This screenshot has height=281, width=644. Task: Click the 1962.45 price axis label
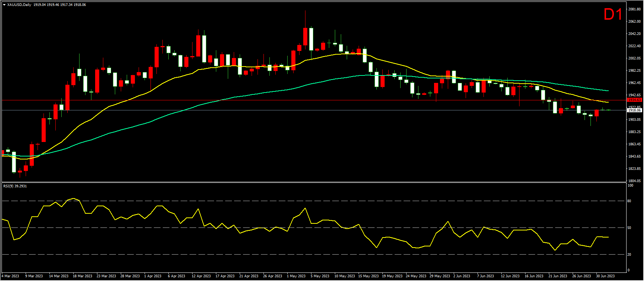pyautogui.click(x=634, y=83)
